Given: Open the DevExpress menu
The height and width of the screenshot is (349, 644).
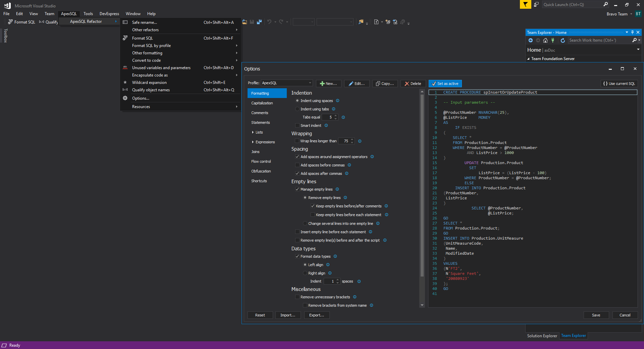Looking at the screenshot, I should pos(109,14).
